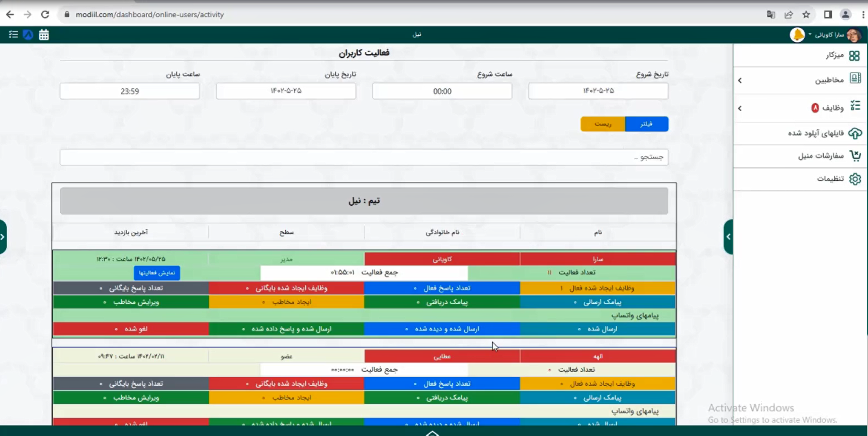Image resolution: width=868 pixels, height=436 pixels.
Task: Click نمایش فعالیتها button for Sara
Action: (x=157, y=273)
